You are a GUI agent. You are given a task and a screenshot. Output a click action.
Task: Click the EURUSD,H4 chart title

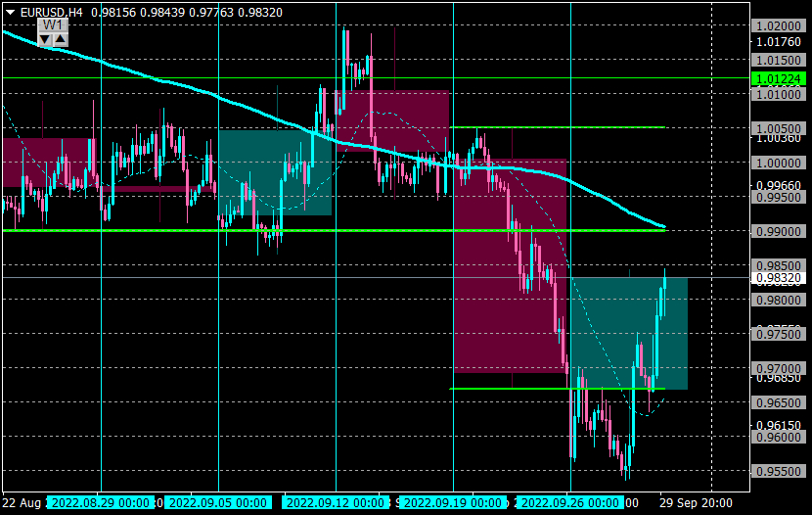(51, 13)
